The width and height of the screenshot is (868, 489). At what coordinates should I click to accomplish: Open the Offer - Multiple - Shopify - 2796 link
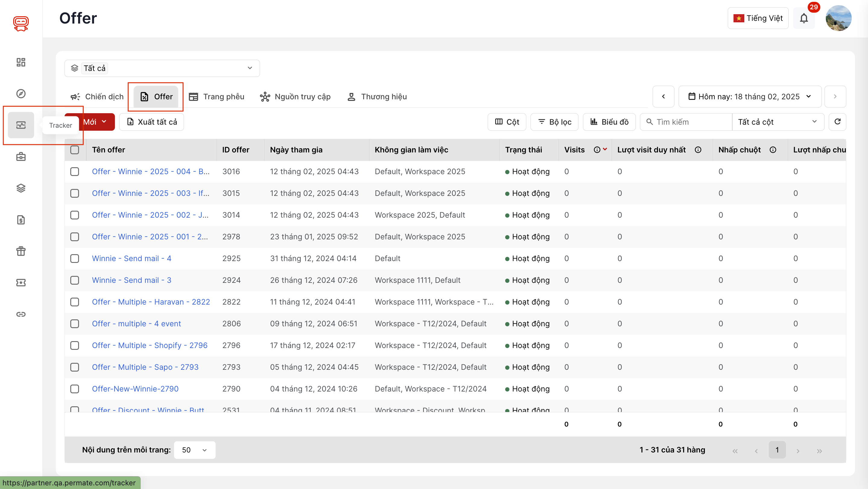150,345
